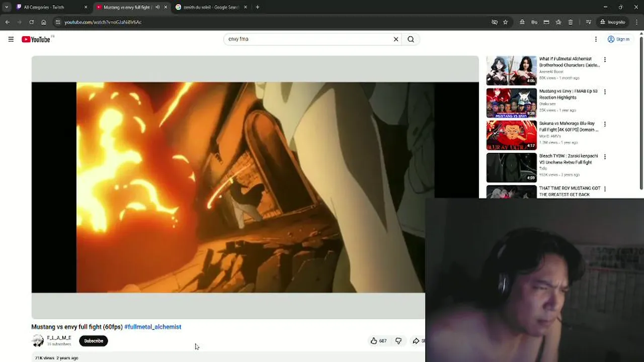This screenshot has height=362, width=644.
Task: Click the card-shaped extension icon in toolbar
Action: (546, 22)
